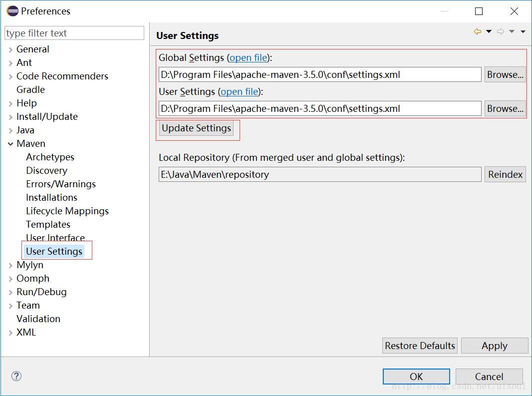This screenshot has width=532, height=396.
Task: Expand the Help preferences node
Action: [10, 103]
